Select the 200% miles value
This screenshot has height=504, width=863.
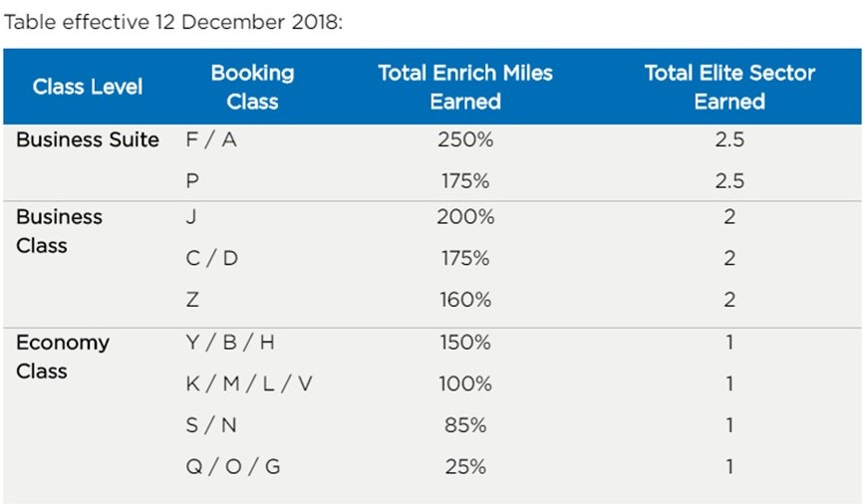(x=465, y=217)
